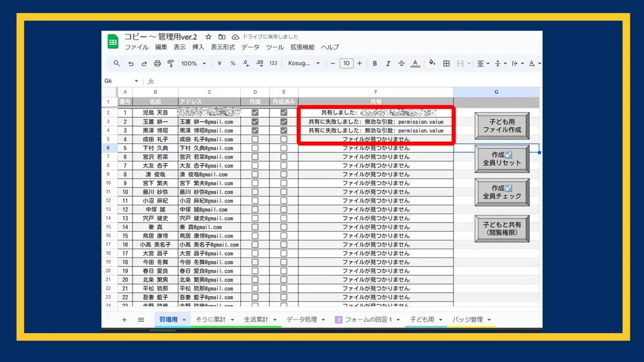
Task: Apply yen currency format
Action: pyautogui.click(x=219, y=63)
